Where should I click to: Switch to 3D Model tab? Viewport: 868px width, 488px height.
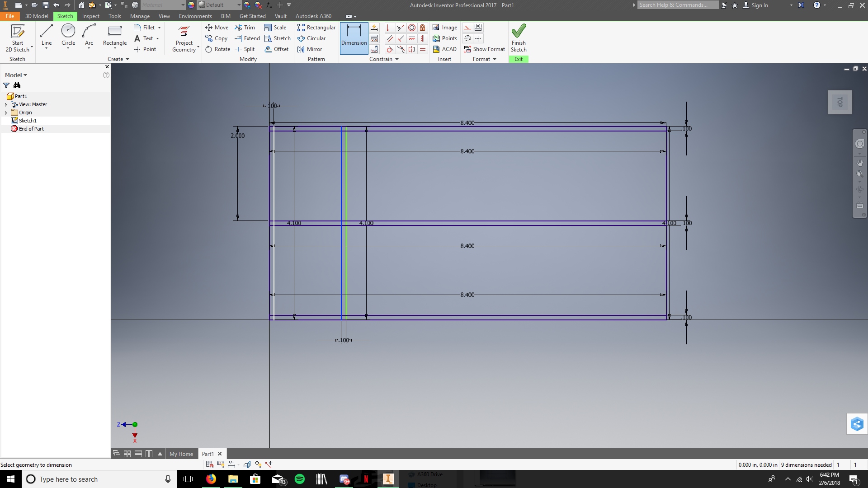coord(35,16)
